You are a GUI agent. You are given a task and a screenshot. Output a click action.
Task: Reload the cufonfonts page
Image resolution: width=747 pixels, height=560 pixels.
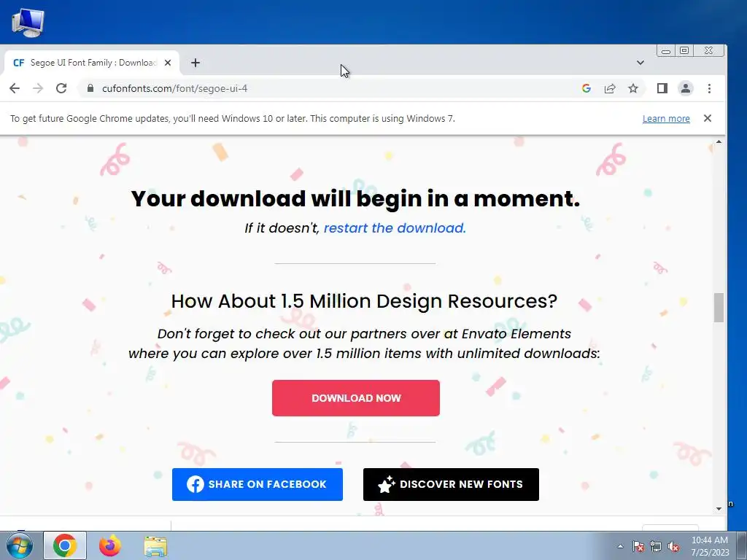(x=61, y=88)
